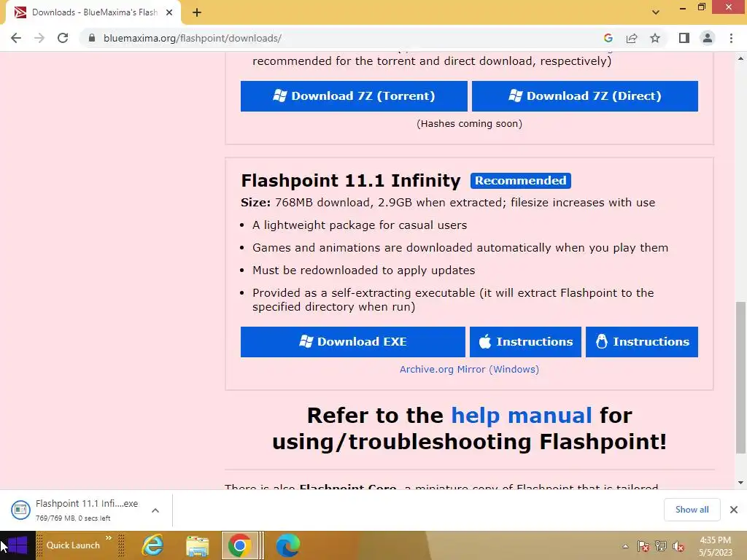This screenshot has width=747, height=560.
Task: Open the Linux penguin Instructions
Action: click(642, 342)
